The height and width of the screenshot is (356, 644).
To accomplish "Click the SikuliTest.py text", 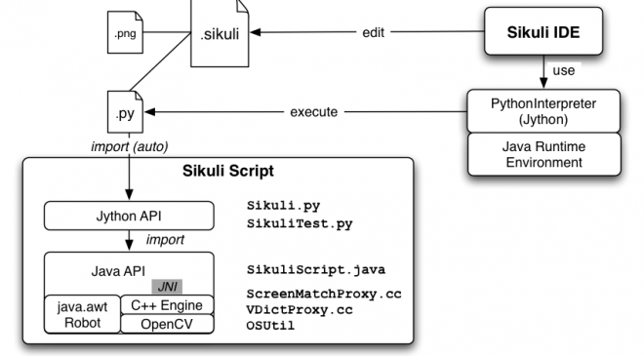I will [x=300, y=223].
